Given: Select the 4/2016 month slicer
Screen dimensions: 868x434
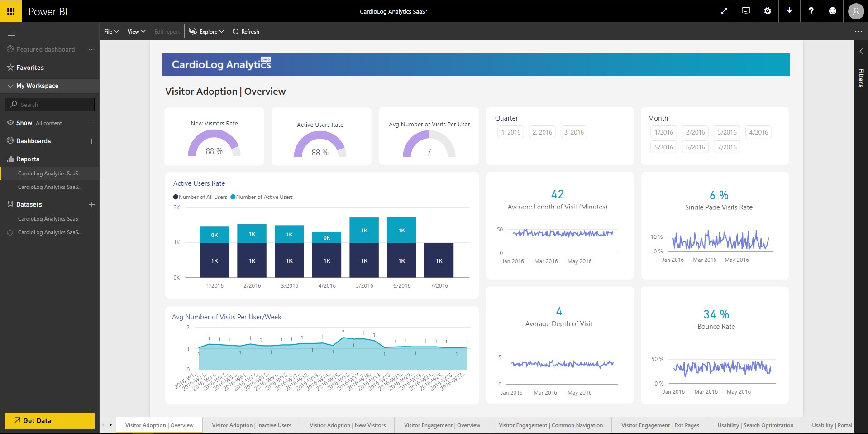Looking at the screenshot, I should [x=758, y=132].
